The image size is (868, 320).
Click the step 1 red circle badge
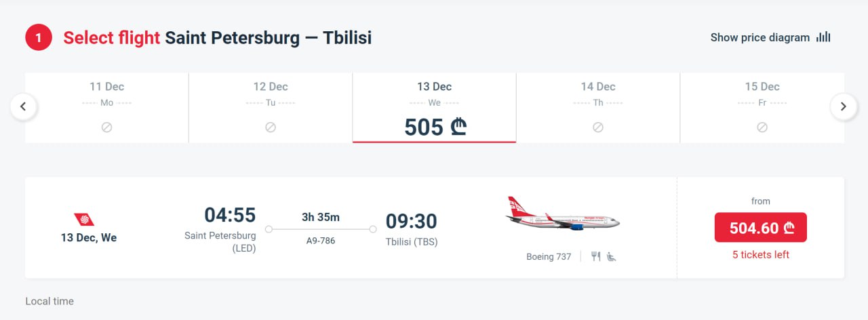pyautogui.click(x=39, y=37)
